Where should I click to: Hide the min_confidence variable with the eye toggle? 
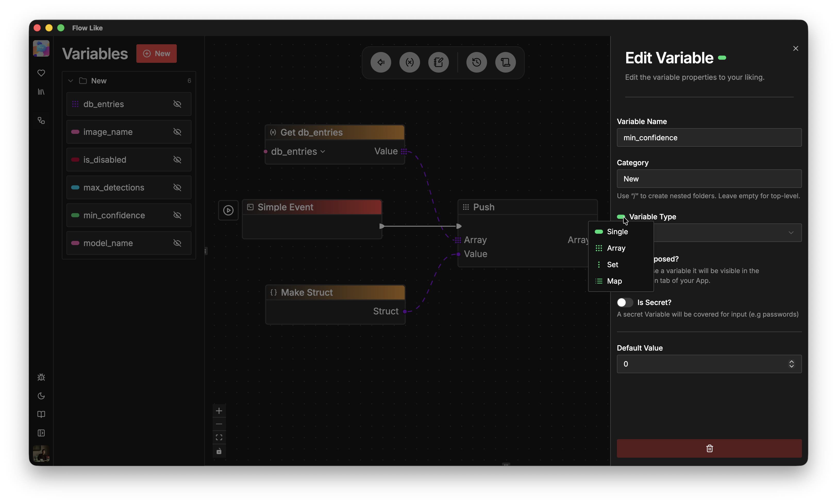[177, 215]
